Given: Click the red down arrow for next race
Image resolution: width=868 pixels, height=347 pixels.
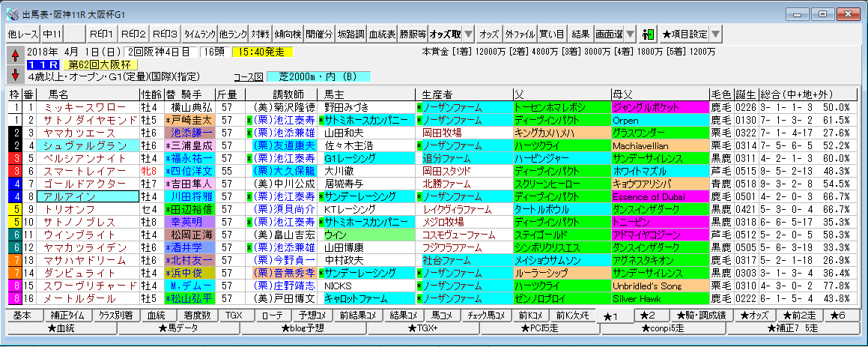Looking at the screenshot, I should [x=15, y=75].
